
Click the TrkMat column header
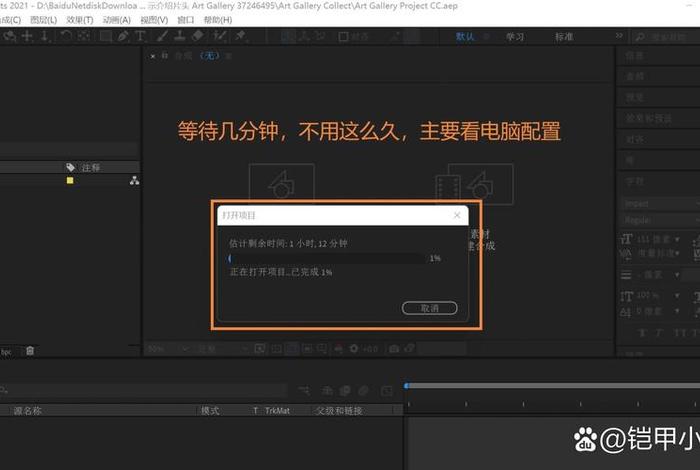coord(277,411)
